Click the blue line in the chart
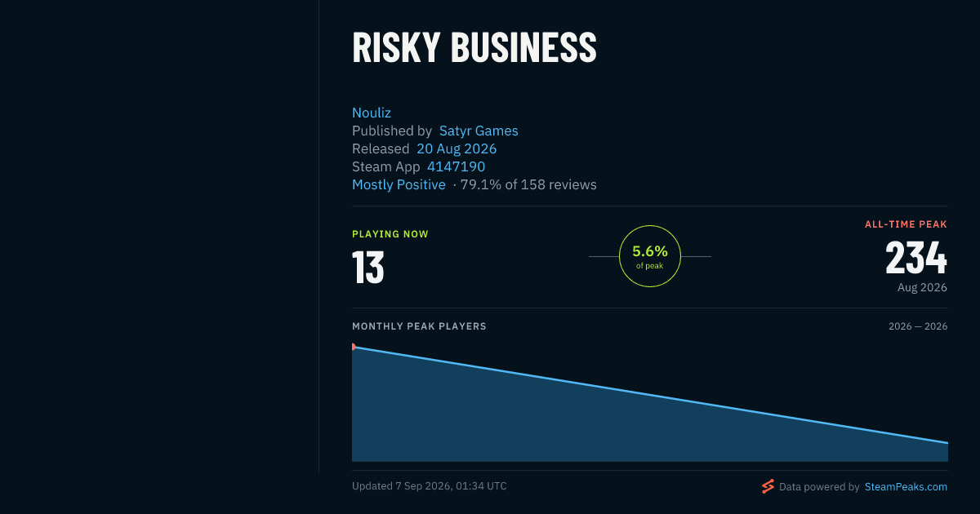 pos(650,395)
